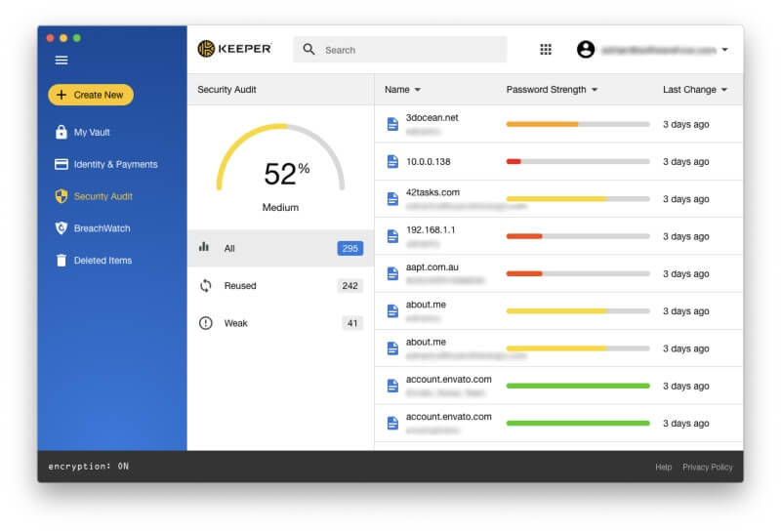The image size is (781, 532).
Task: Show Weak passwords filter
Action: pyautogui.click(x=280, y=323)
